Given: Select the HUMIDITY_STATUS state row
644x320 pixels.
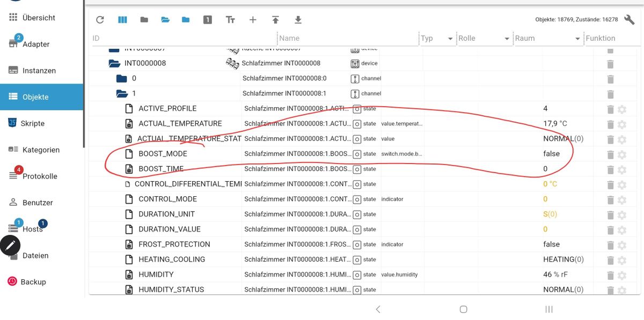Looking at the screenshot, I should tap(362, 289).
